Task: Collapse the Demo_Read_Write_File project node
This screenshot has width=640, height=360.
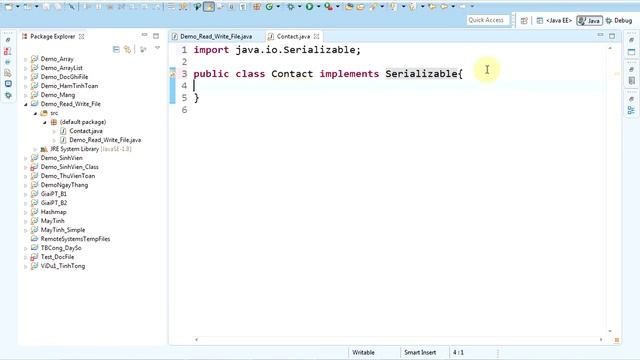Action: click(x=26, y=104)
